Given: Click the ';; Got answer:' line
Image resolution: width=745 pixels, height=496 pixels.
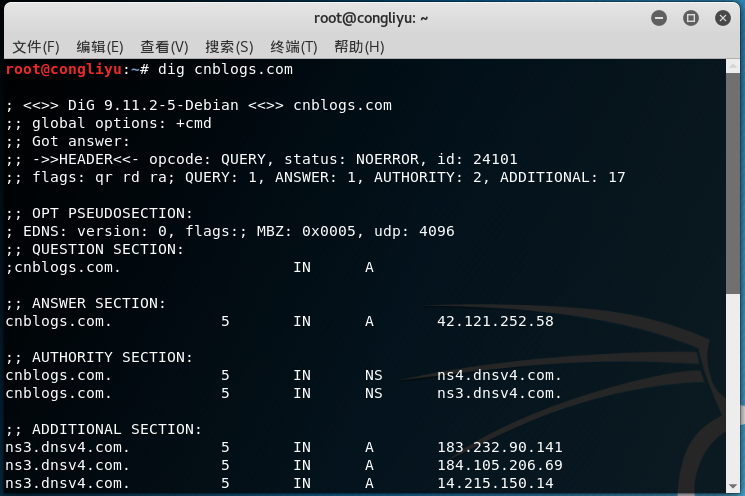Looking at the screenshot, I should pos(67,142).
